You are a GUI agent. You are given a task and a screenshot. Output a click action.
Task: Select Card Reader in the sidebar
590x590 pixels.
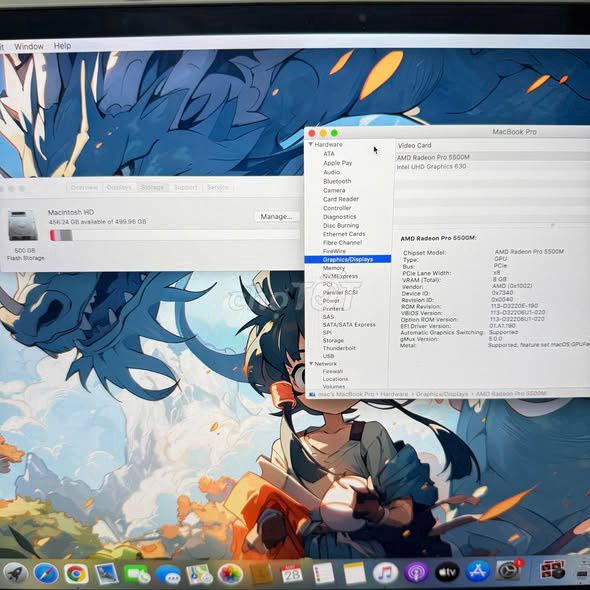coord(341,199)
